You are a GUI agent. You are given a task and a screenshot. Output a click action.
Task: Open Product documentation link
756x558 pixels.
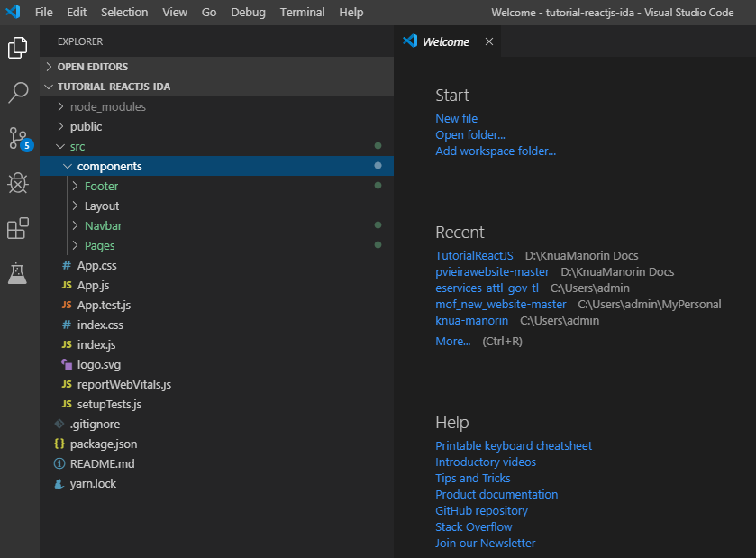pos(496,494)
